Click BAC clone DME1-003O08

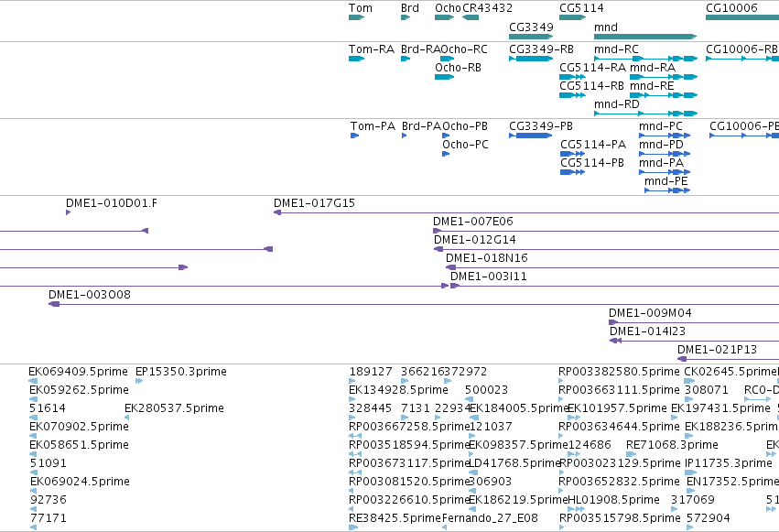click(x=414, y=305)
